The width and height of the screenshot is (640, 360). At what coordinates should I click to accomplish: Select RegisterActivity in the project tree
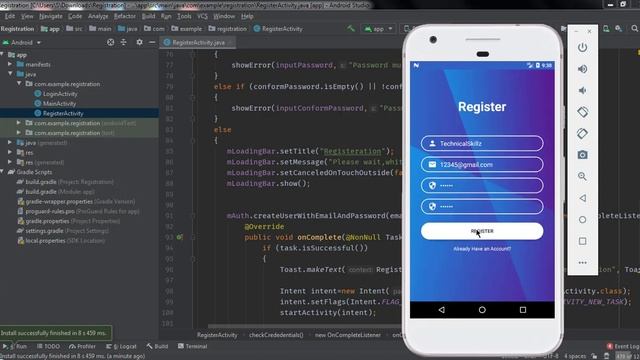tap(63, 113)
